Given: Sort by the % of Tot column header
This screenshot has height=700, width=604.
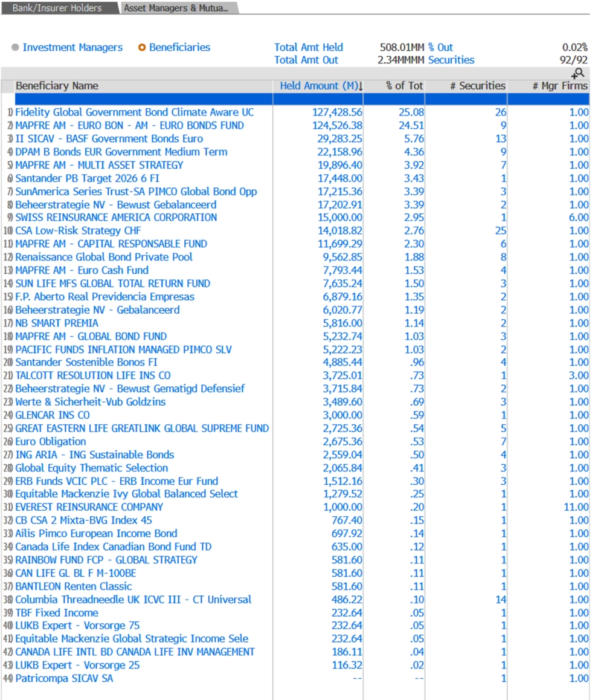Looking at the screenshot, I should 404,86.
